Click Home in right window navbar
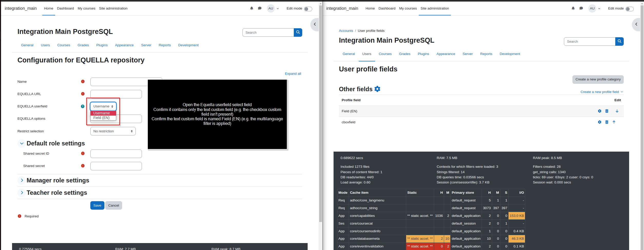 (x=370, y=8)
